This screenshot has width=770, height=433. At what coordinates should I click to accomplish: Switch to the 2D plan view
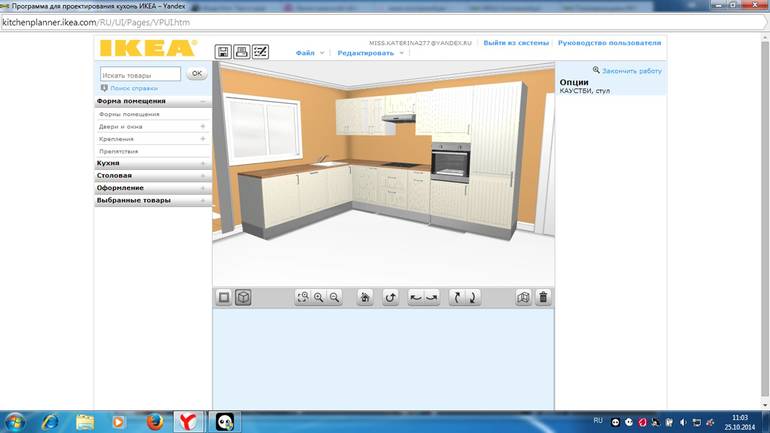[x=224, y=297]
